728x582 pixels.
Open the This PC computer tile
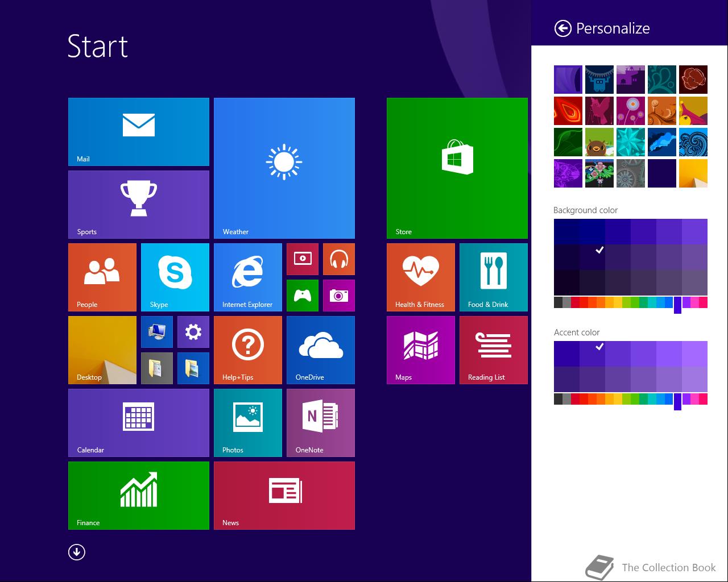pyautogui.click(x=157, y=332)
